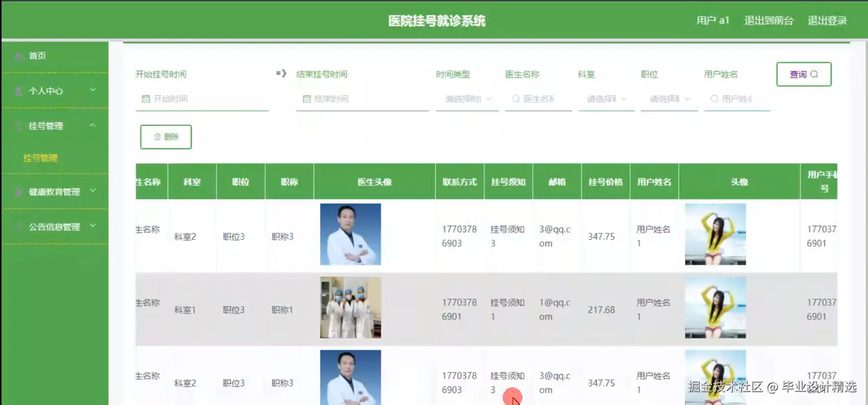
Task: Click calendar icon in 结束时间 field
Action: pyautogui.click(x=307, y=99)
